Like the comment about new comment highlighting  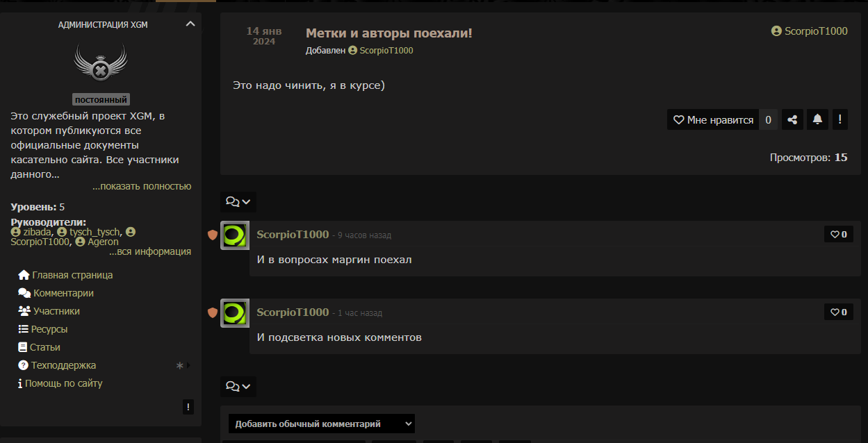tap(839, 312)
